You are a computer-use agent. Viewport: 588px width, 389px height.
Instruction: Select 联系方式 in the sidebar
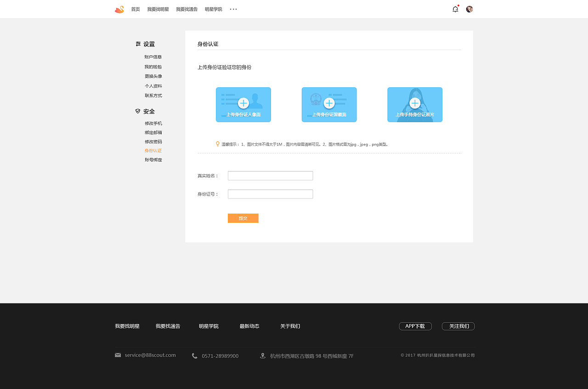153,96
